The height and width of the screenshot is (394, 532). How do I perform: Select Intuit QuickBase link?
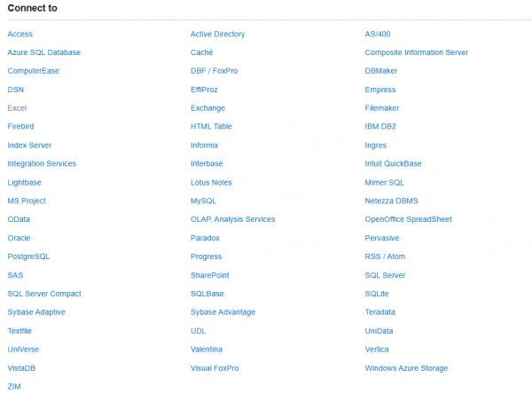pyautogui.click(x=393, y=163)
